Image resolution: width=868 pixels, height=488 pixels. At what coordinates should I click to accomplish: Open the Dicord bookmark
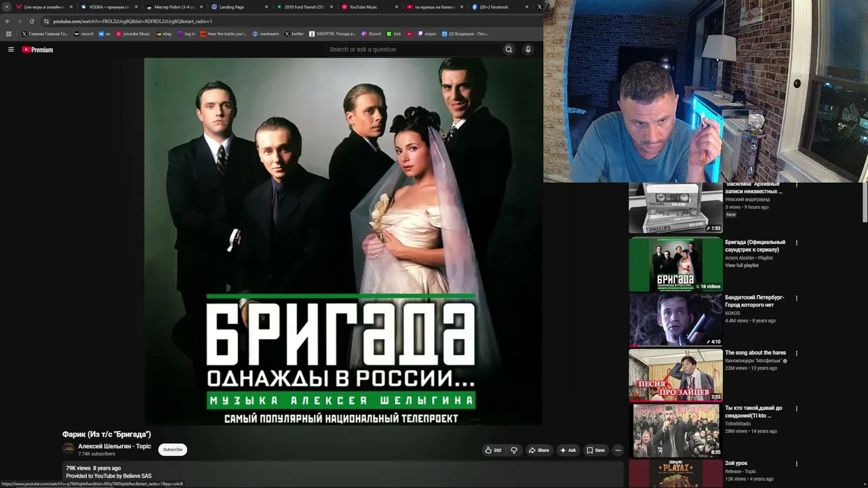[372, 33]
